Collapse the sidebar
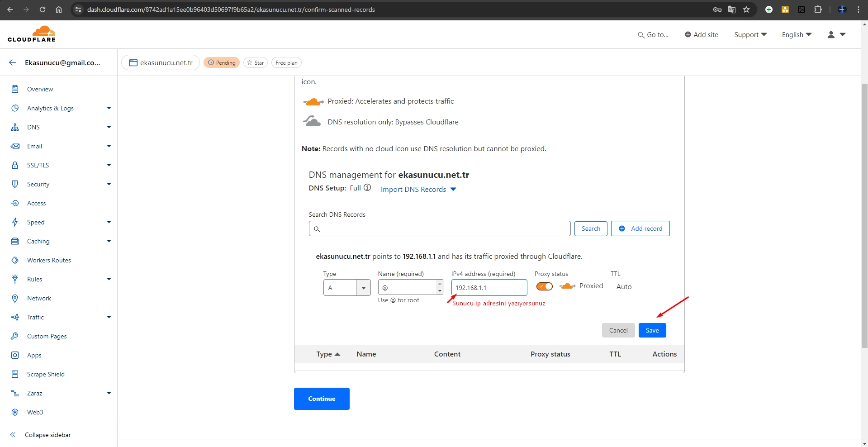Screen dimensions: 868x447 (41, 435)
